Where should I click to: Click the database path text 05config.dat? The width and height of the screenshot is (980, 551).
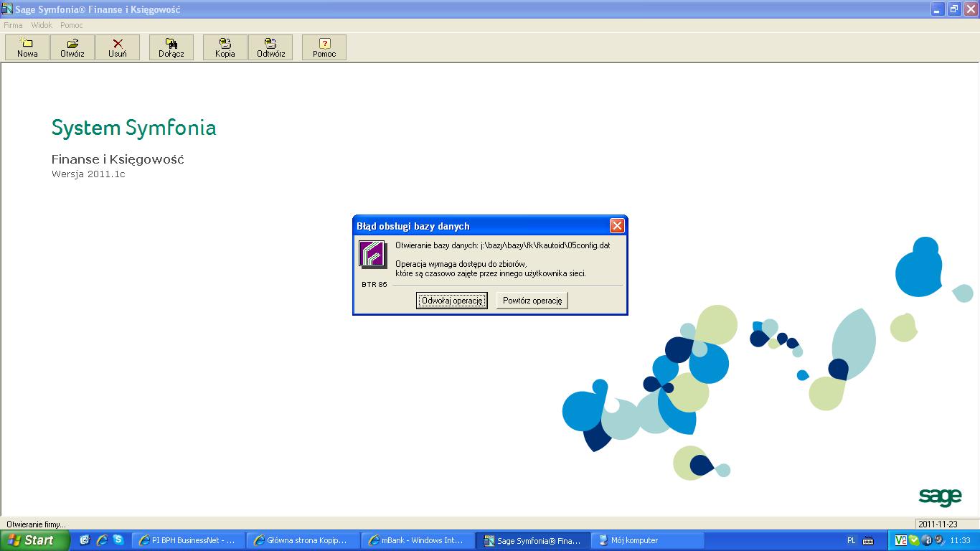click(x=503, y=245)
